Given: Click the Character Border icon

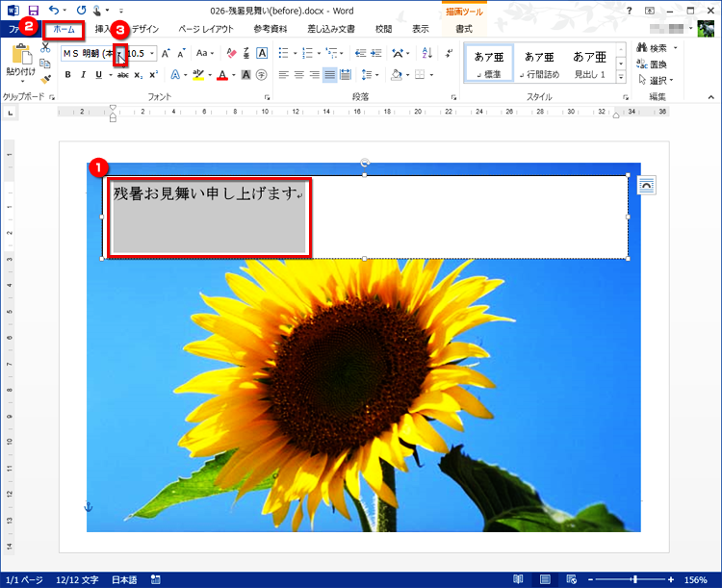Looking at the screenshot, I should coord(262,54).
